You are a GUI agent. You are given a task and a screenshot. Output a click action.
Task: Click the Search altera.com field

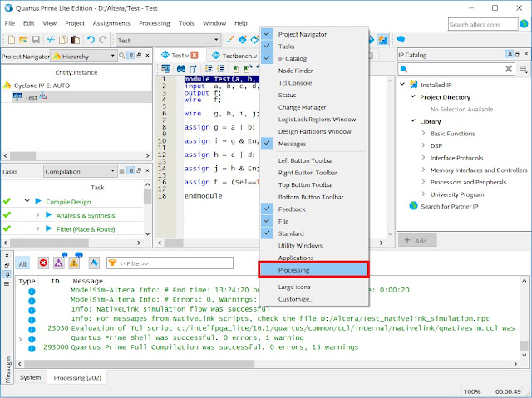point(482,24)
